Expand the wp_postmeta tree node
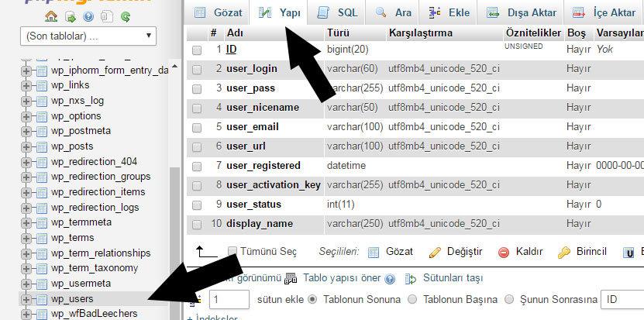Screen dimensions: 644x320 point(26,131)
